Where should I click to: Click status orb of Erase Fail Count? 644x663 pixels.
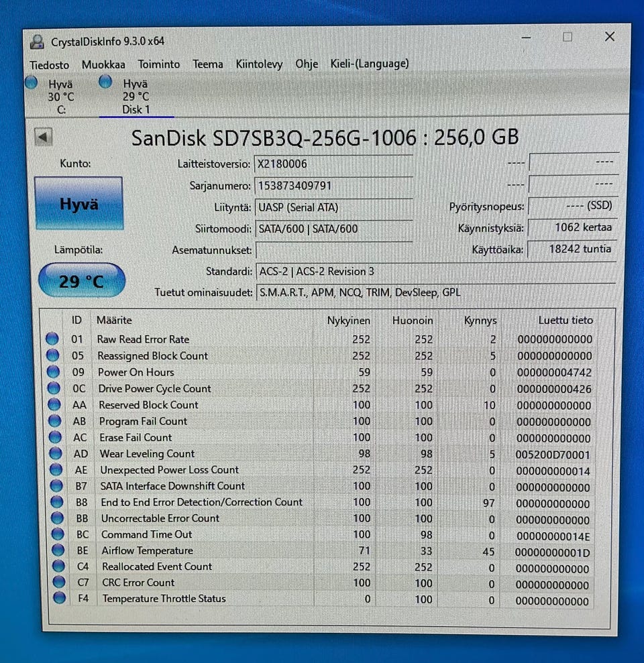pos(55,437)
